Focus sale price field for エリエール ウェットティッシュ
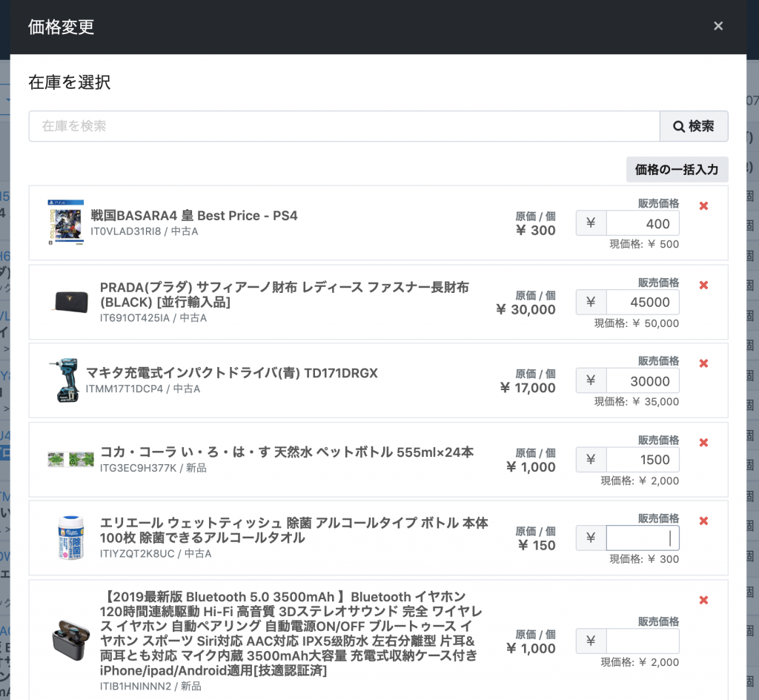 tap(643, 538)
